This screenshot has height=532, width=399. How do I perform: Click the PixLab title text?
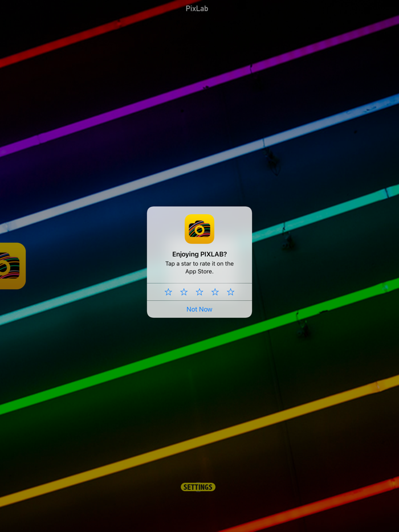[197, 9]
